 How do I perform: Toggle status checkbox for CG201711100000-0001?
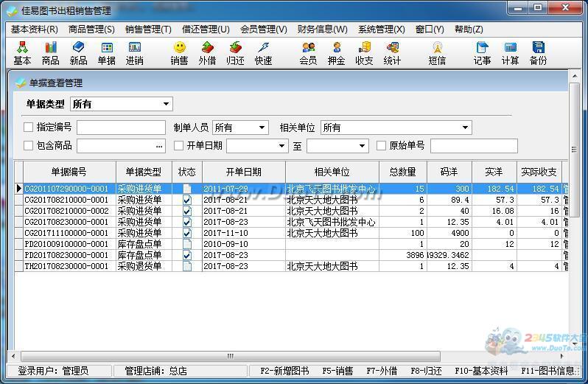pos(186,233)
